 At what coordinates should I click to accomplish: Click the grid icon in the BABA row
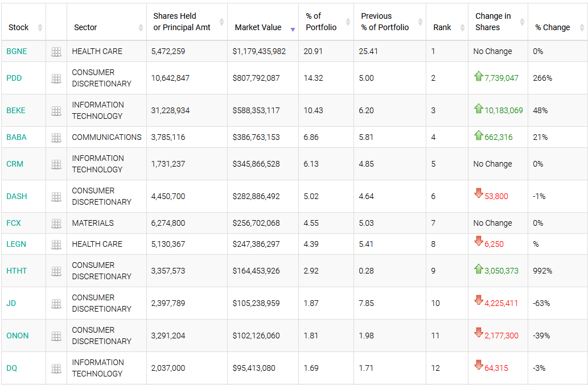(56, 138)
